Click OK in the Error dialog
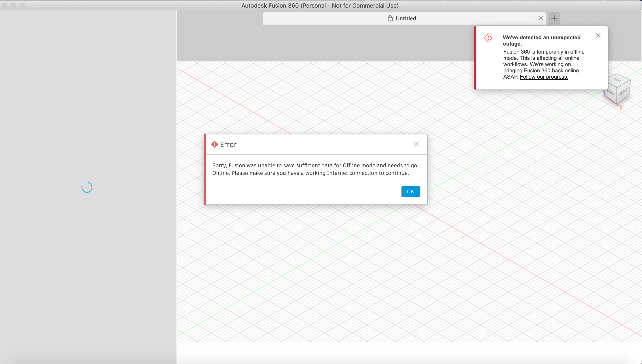 [410, 192]
